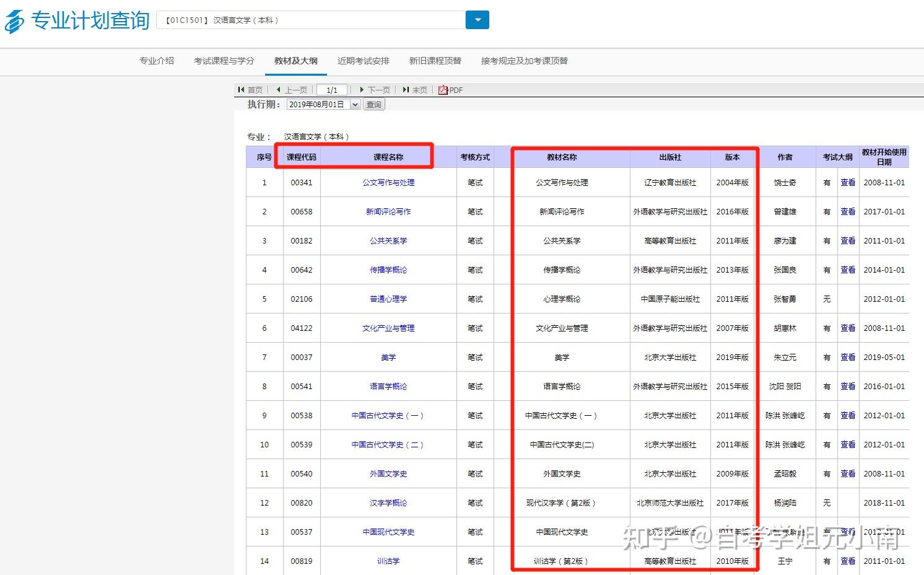Select publisher cell 北京师范大学出版社
This screenshot has height=575, width=924.
tap(670, 503)
